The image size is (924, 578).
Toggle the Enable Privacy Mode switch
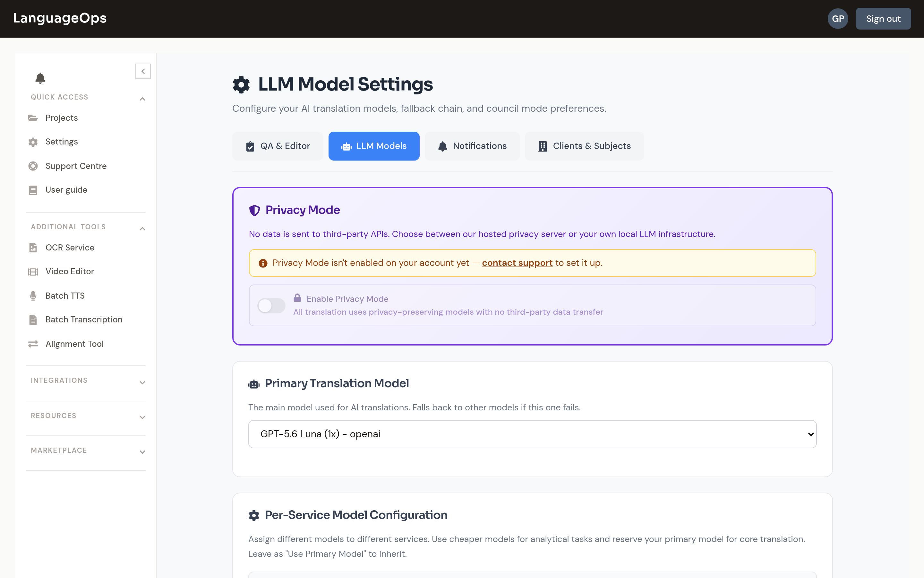(x=271, y=305)
